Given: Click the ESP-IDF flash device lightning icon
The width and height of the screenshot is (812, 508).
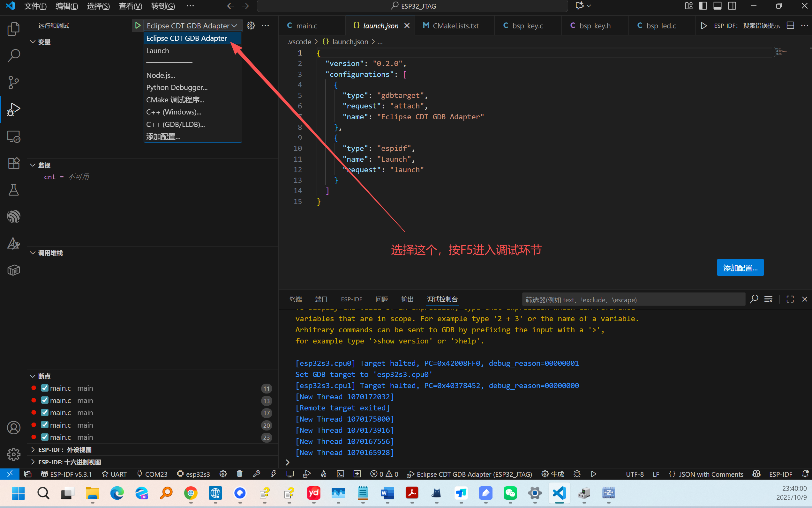Looking at the screenshot, I should click(x=273, y=474).
